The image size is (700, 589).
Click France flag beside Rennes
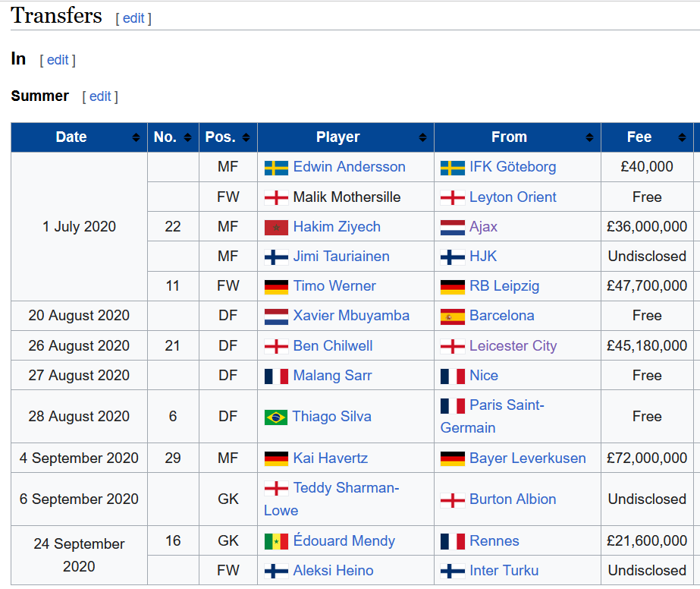(x=452, y=542)
